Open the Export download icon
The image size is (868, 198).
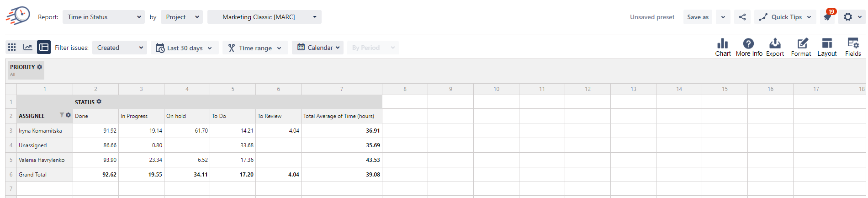pyautogui.click(x=775, y=47)
